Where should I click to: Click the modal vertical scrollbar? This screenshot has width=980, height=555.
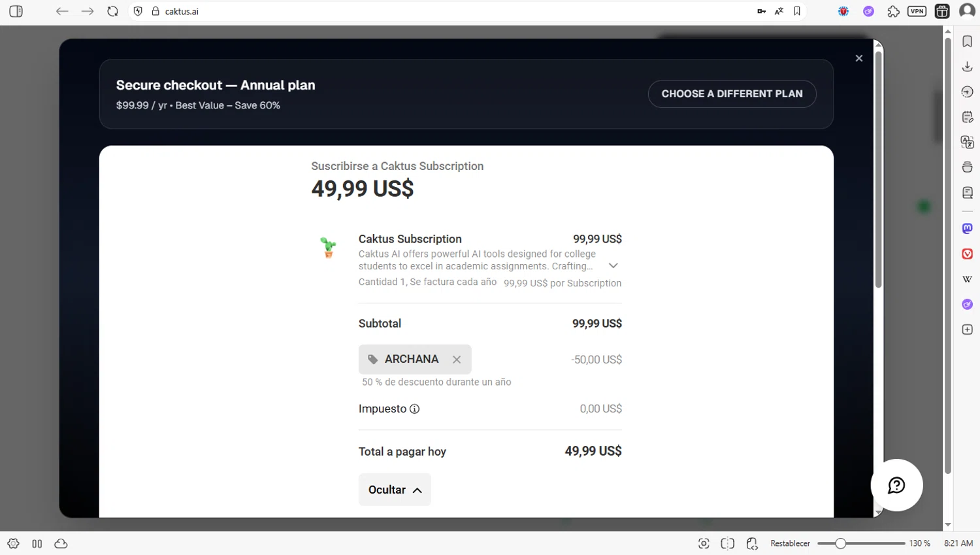click(x=879, y=169)
